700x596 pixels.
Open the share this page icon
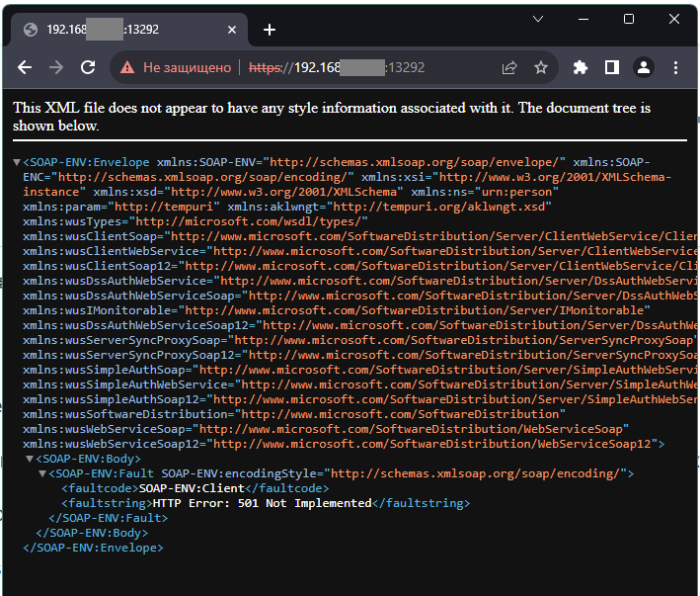pyautogui.click(x=509, y=68)
